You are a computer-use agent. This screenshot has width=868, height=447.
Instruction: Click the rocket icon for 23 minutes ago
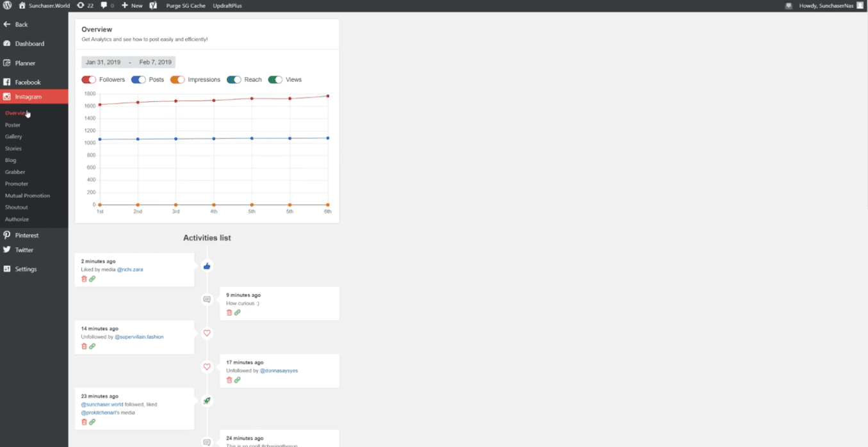[x=206, y=400]
